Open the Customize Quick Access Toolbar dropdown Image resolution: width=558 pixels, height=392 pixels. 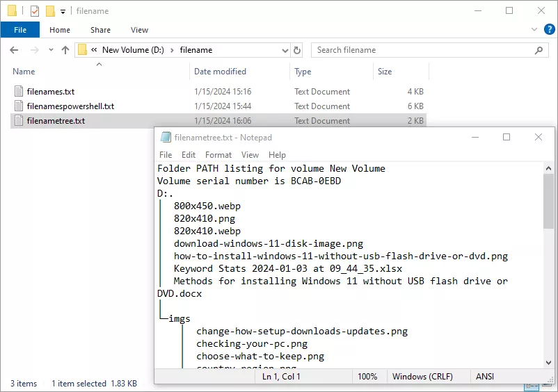pos(63,12)
